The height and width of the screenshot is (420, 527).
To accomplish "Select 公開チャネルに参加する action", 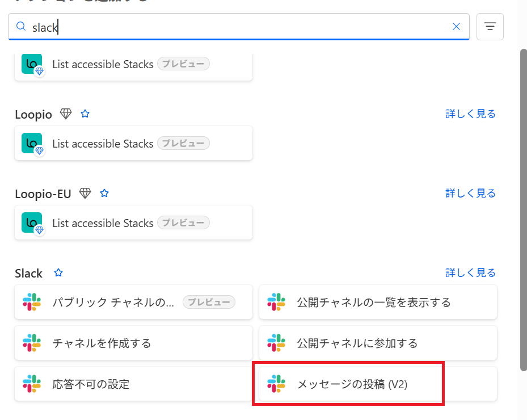I will 378,343.
